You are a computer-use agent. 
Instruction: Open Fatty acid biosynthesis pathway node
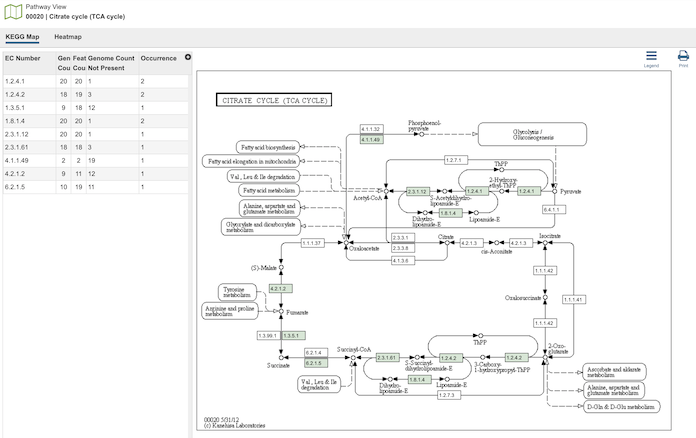[x=268, y=147]
